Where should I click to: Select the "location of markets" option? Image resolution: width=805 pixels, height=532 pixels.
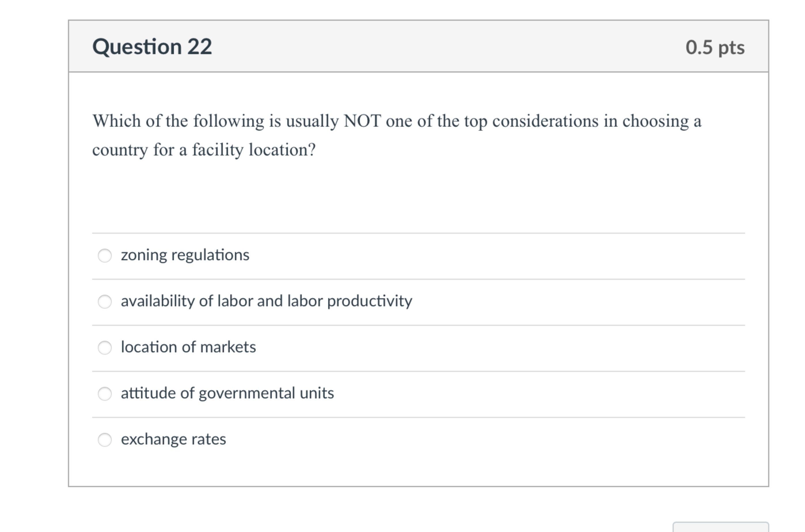pos(105,347)
